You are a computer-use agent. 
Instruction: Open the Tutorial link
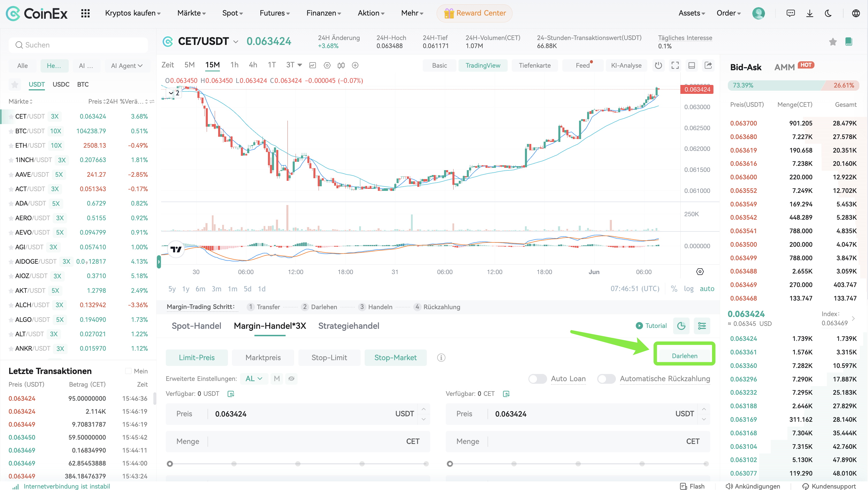651,326
